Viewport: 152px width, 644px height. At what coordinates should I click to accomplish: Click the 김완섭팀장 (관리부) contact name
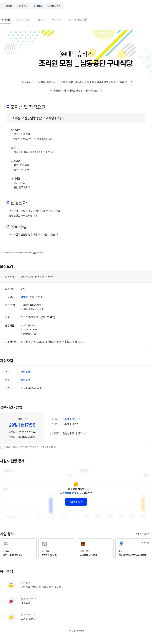73,433
